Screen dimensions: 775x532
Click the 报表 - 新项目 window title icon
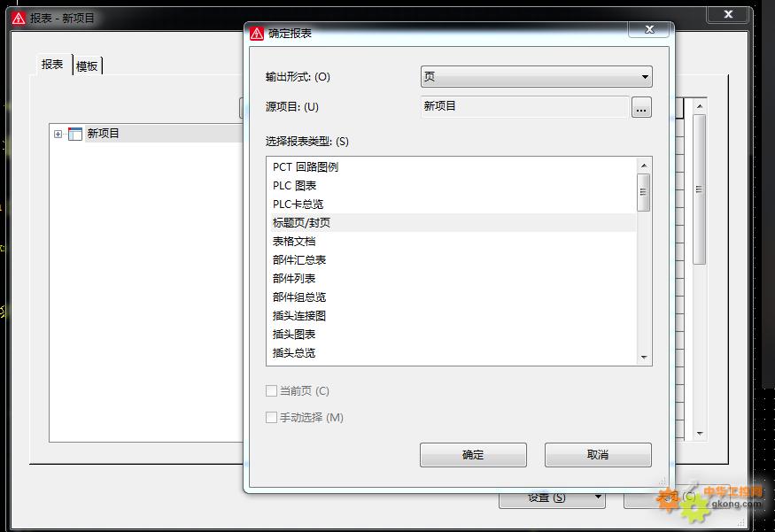tap(19, 19)
